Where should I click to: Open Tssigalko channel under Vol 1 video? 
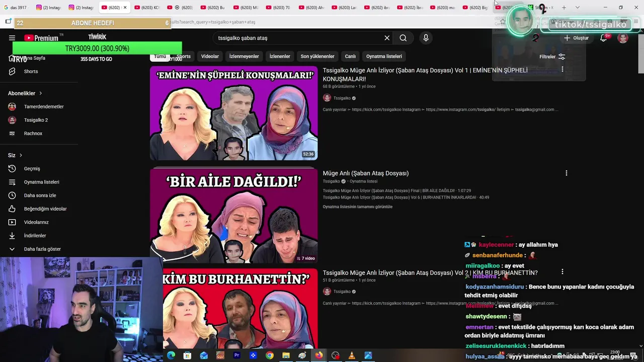(342, 98)
